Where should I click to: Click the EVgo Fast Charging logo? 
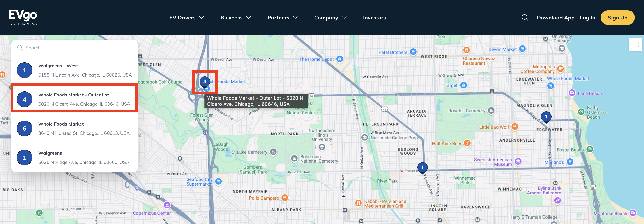[23, 17]
